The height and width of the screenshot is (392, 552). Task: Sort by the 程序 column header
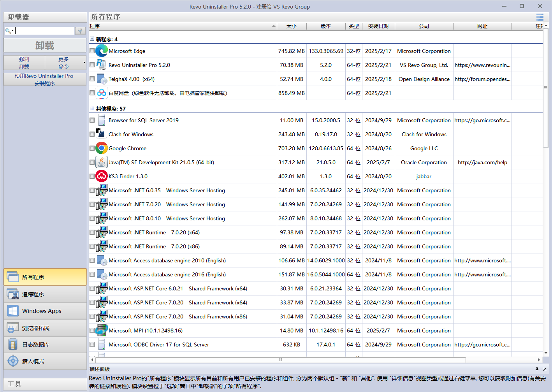click(x=183, y=26)
